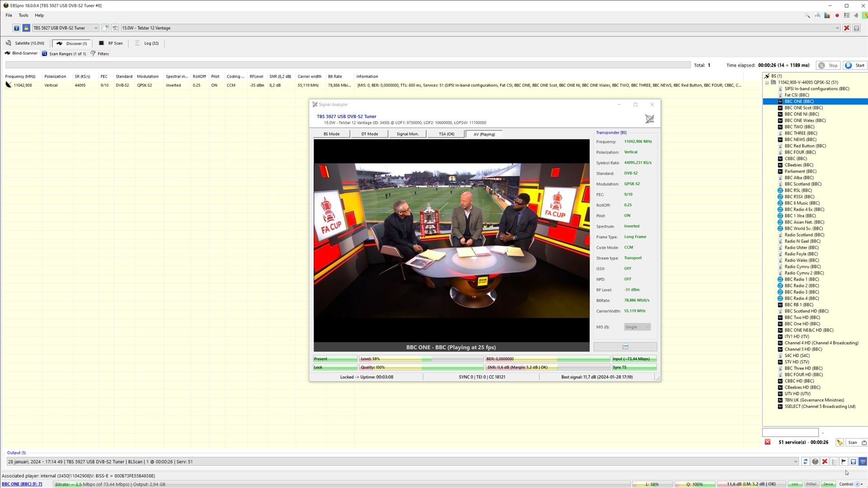Screen dimensions: 868x488
Task: Open the TBS 5927 USB DVB-S2 Tuner dropdown
Action: click(x=66, y=28)
